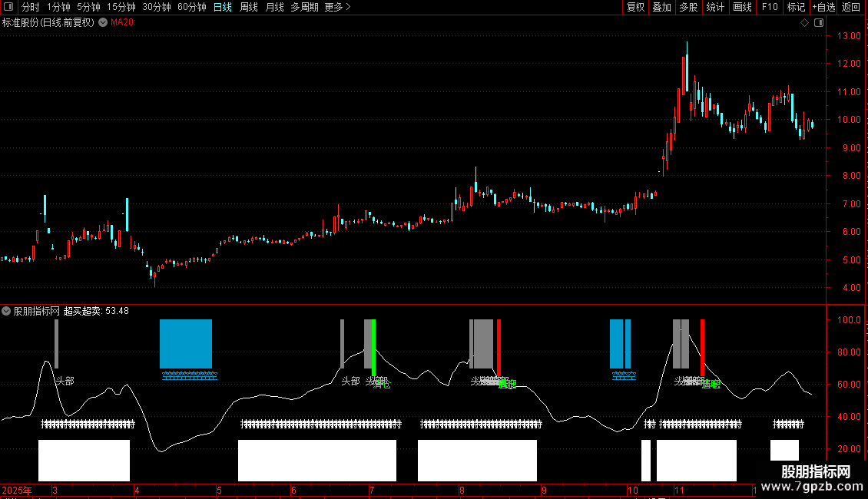
Task: Click the 统计 statistics button
Action: pyautogui.click(x=715, y=7)
